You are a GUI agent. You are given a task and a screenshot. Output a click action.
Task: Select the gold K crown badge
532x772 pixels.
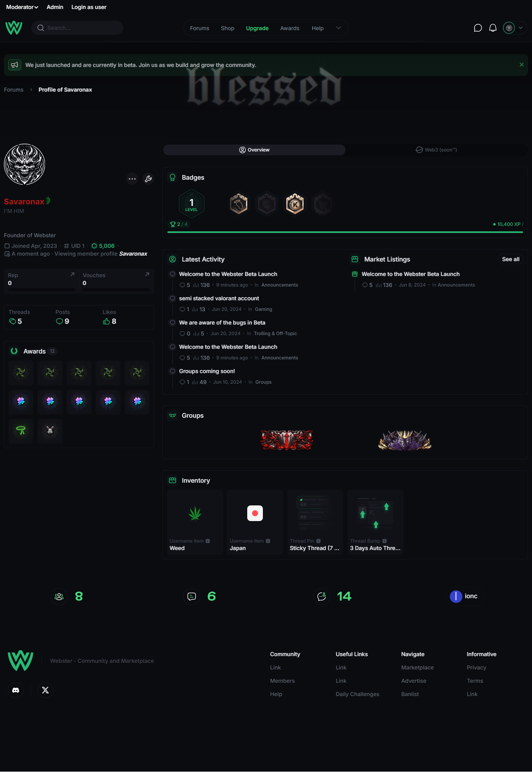tap(295, 204)
